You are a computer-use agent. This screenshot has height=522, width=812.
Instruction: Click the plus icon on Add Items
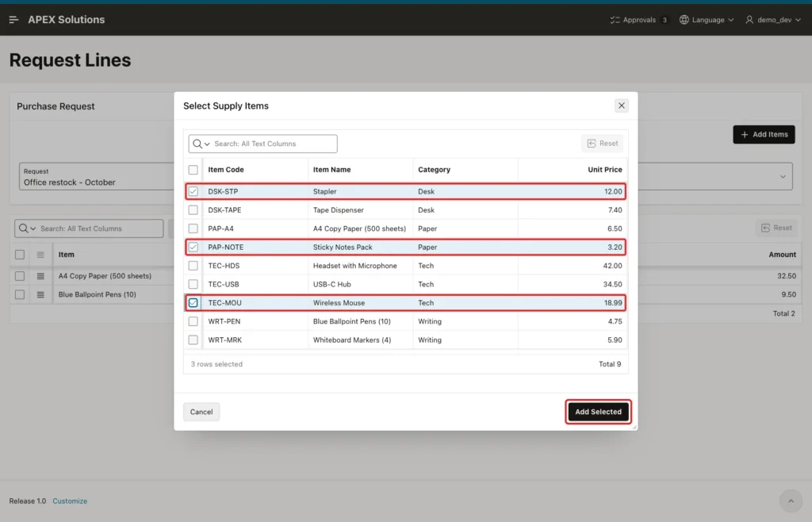pyautogui.click(x=744, y=135)
